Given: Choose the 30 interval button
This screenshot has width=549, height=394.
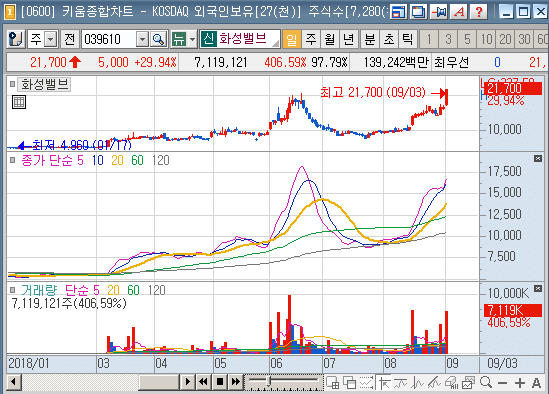Looking at the screenshot, I should tap(524, 39).
